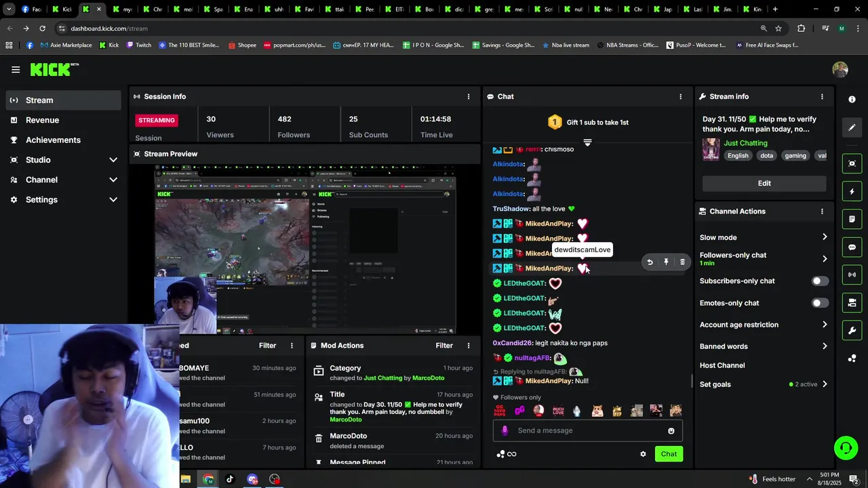Image resolution: width=868 pixels, height=488 pixels.
Task: Click the undo icon on hovered message
Action: (x=650, y=262)
